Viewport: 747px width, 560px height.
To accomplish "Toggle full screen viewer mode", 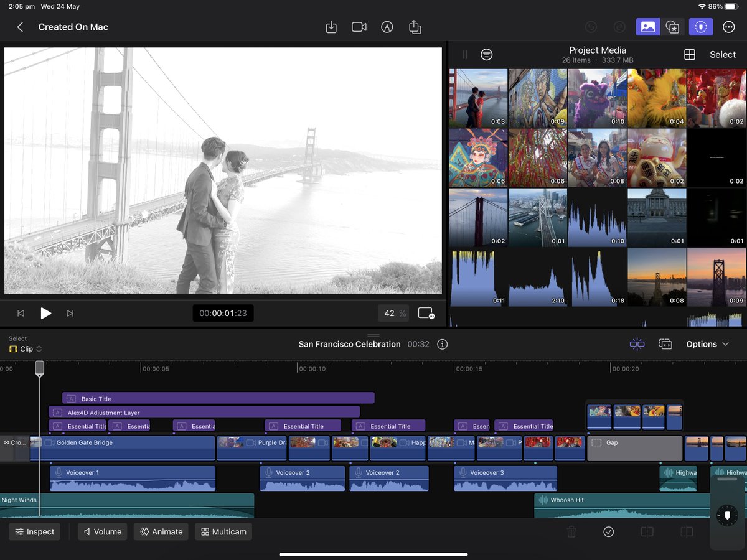I will 426,313.
